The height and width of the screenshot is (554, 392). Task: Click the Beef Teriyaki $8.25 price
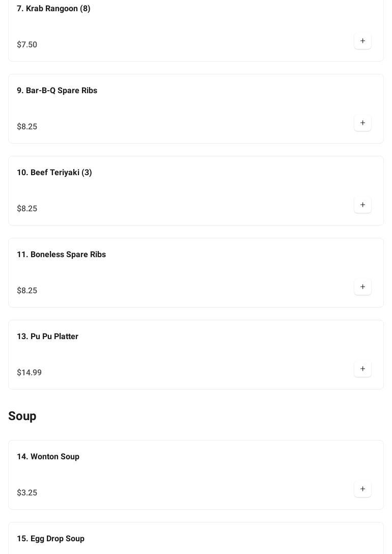pos(27,209)
